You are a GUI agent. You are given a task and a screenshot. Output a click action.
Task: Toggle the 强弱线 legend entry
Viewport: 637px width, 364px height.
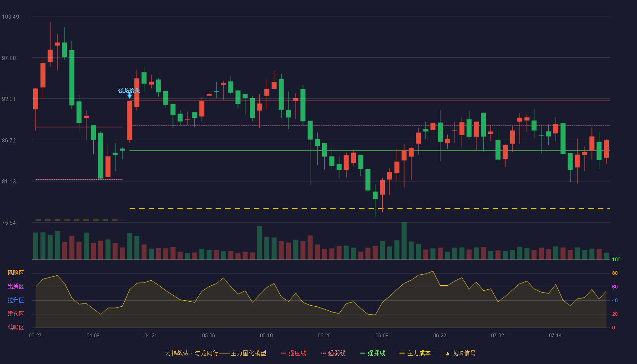click(333, 353)
